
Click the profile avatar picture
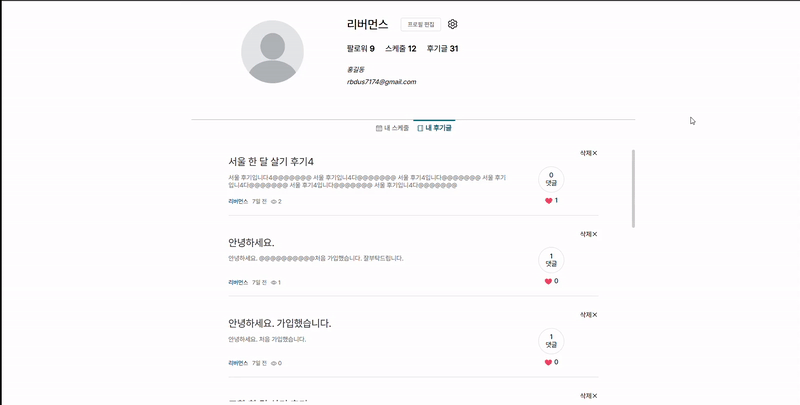[x=272, y=52]
